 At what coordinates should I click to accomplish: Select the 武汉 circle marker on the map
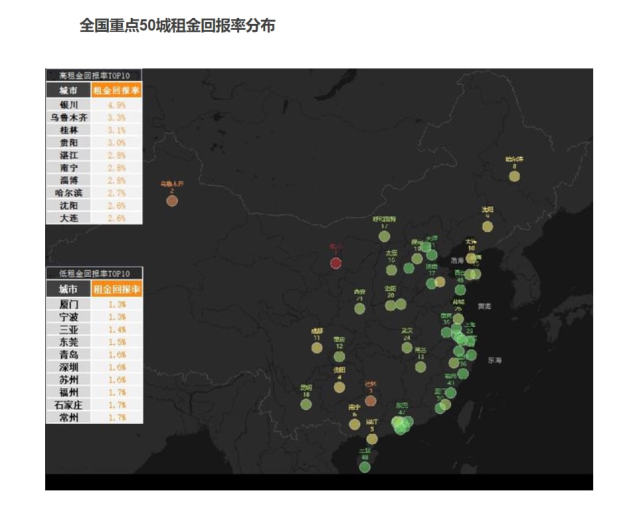point(407,348)
